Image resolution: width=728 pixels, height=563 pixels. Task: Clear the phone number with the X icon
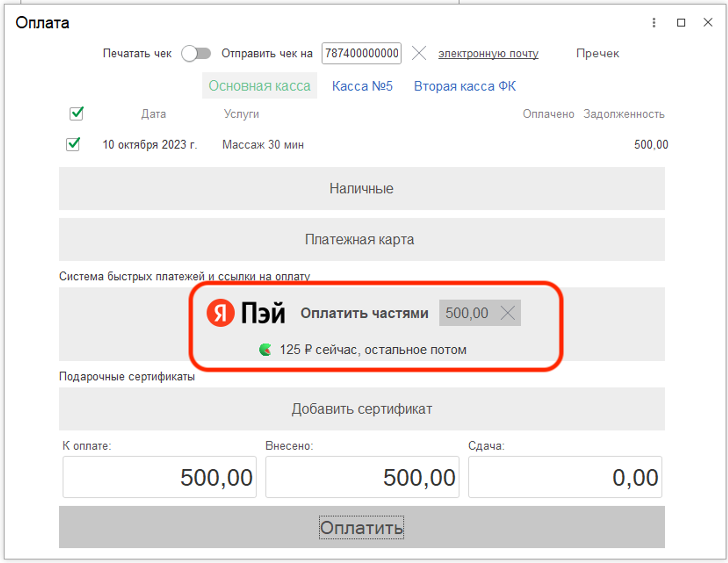[419, 53]
